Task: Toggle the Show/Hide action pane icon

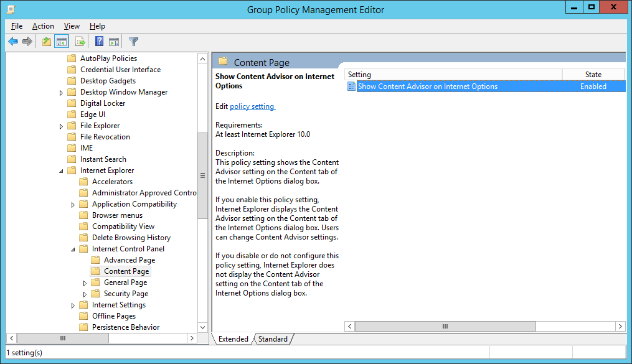Action: (114, 42)
